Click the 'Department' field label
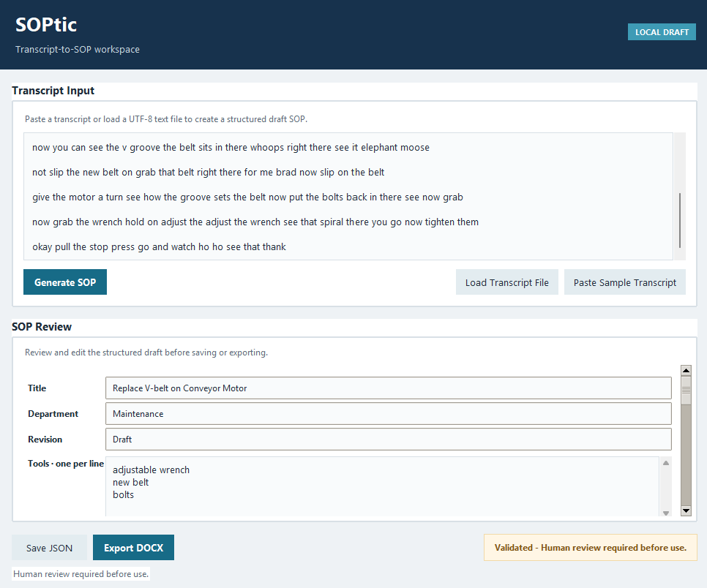This screenshot has width=707, height=588. pyautogui.click(x=53, y=414)
